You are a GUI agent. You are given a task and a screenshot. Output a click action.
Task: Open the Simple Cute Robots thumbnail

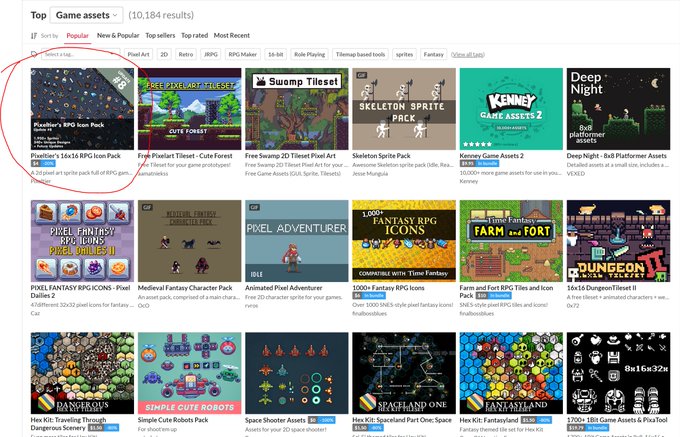[190, 373]
